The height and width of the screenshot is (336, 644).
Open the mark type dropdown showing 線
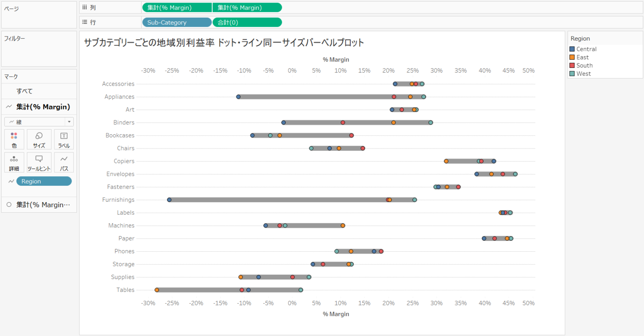coord(69,121)
